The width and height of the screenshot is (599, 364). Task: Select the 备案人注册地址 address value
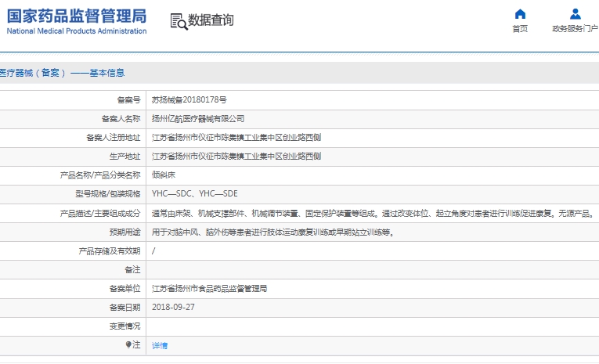point(236,138)
